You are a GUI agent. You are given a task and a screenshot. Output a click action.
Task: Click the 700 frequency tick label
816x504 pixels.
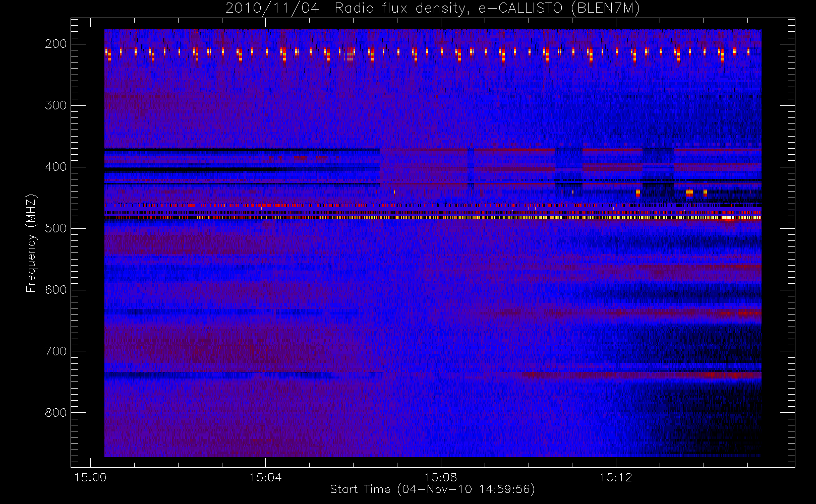click(x=56, y=351)
